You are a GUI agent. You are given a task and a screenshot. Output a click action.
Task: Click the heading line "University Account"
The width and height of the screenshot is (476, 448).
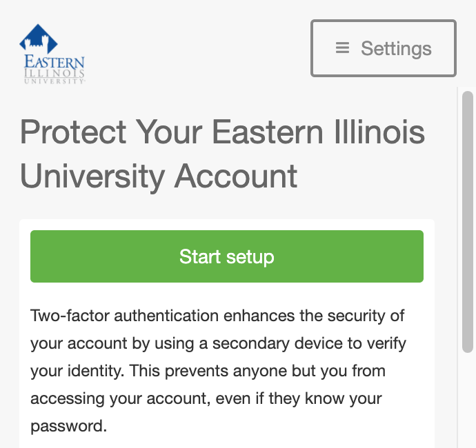[x=159, y=176]
